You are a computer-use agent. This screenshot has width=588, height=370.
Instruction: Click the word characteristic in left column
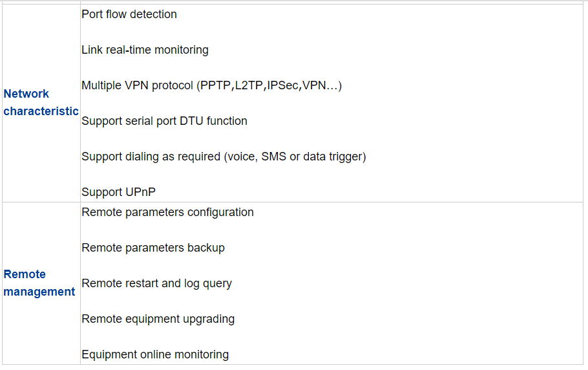click(41, 111)
